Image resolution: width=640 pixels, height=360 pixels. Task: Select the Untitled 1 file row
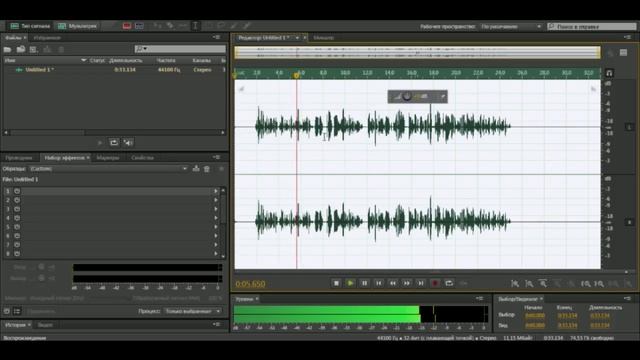pos(114,70)
